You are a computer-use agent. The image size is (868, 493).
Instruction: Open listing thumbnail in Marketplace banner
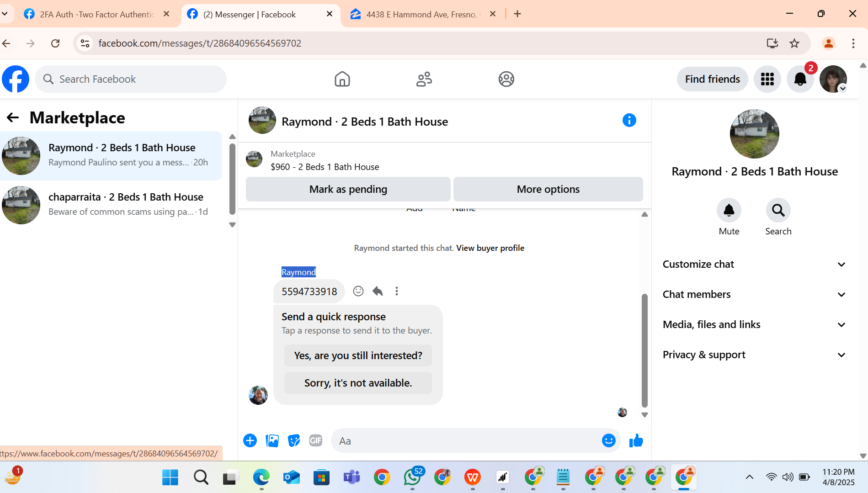[x=254, y=159]
